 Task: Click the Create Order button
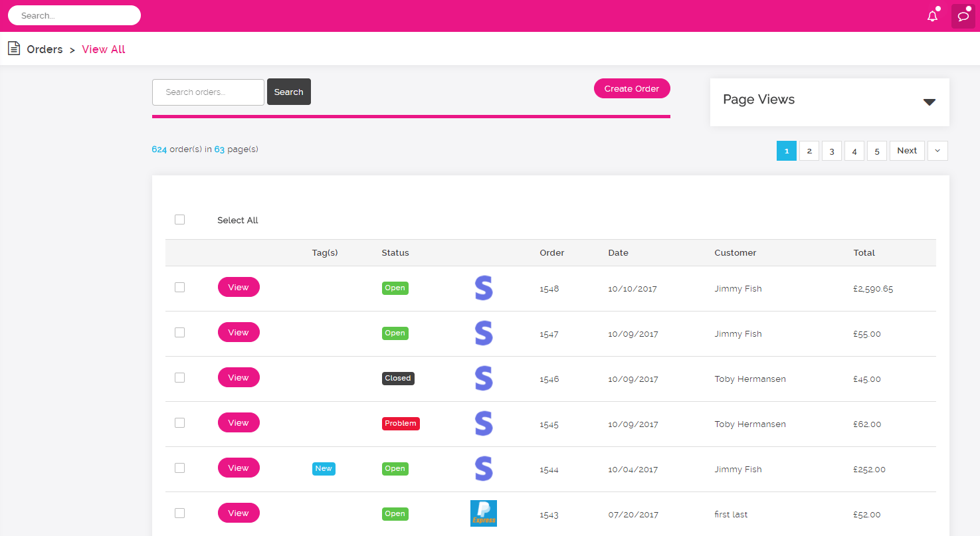click(632, 88)
